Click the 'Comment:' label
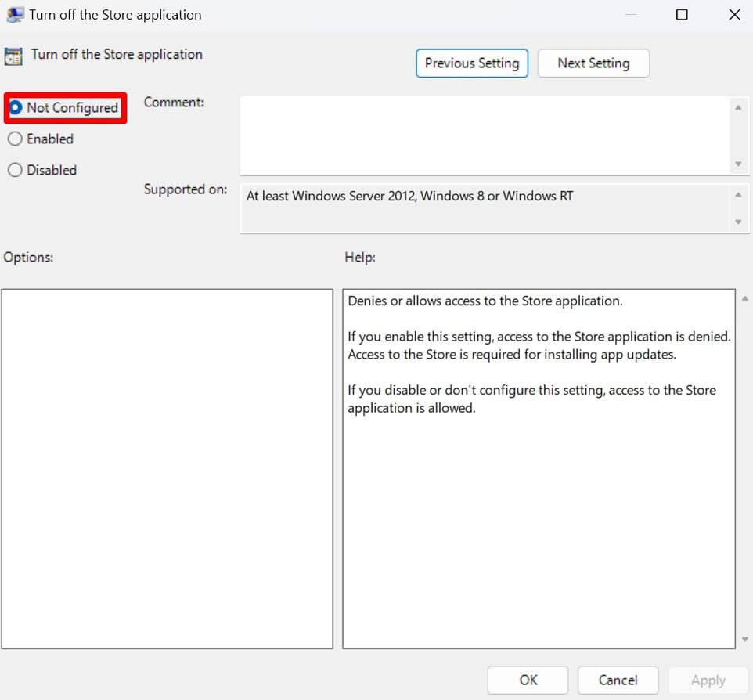 point(174,103)
